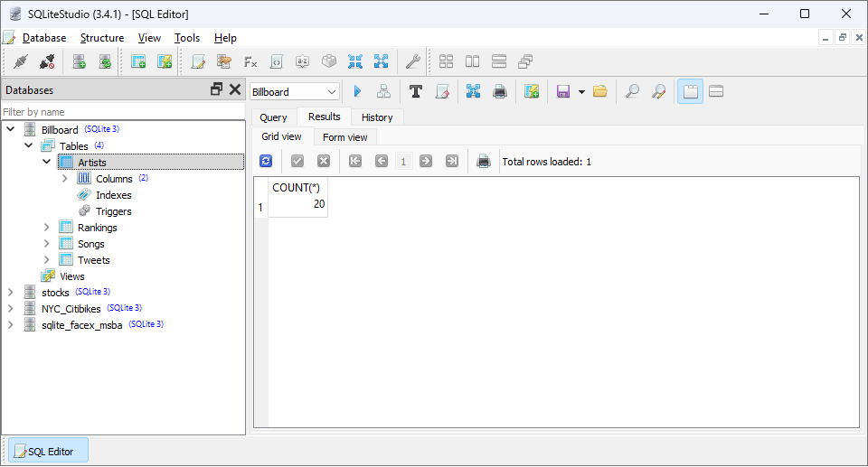Open the Help menu
The width and height of the screenshot is (868, 467).
[225, 38]
